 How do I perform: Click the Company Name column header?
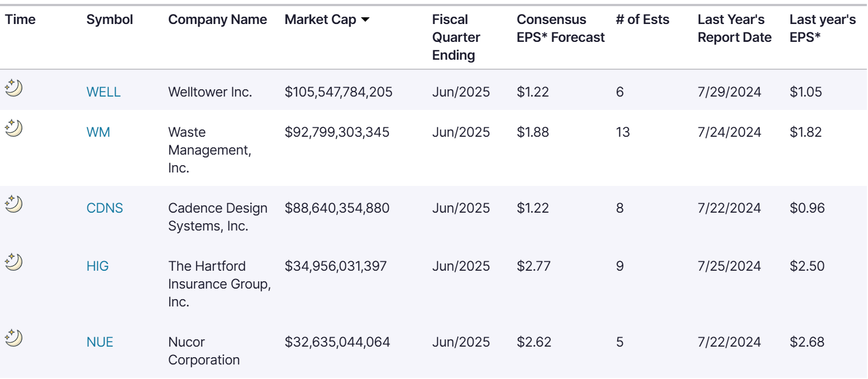(x=217, y=20)
